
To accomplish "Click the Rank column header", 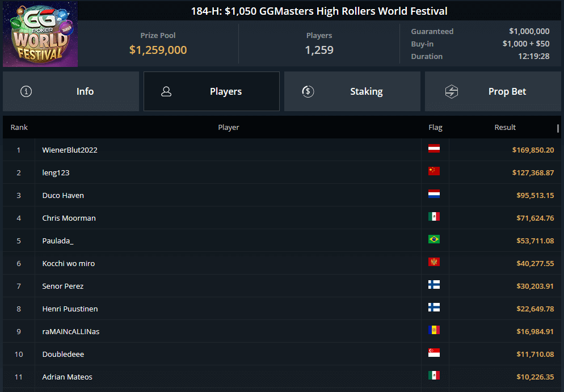I will 19,127.
